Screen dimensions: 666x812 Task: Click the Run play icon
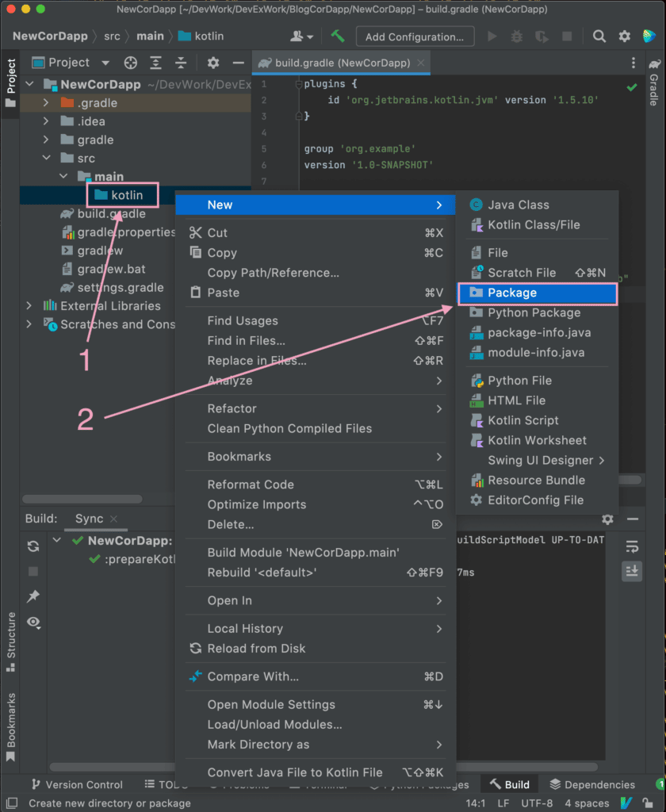[492, 36]
